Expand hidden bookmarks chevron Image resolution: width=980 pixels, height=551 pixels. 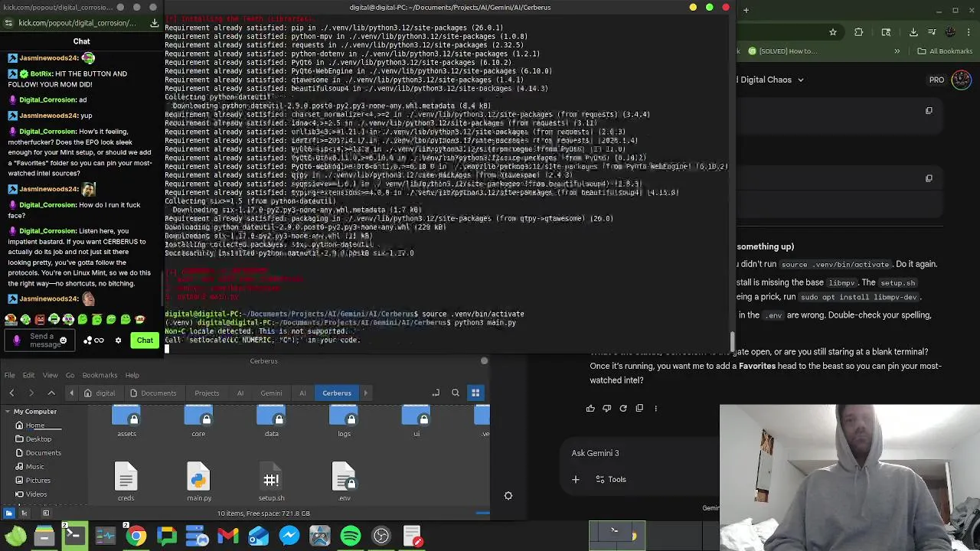click(x=896, y=51)
